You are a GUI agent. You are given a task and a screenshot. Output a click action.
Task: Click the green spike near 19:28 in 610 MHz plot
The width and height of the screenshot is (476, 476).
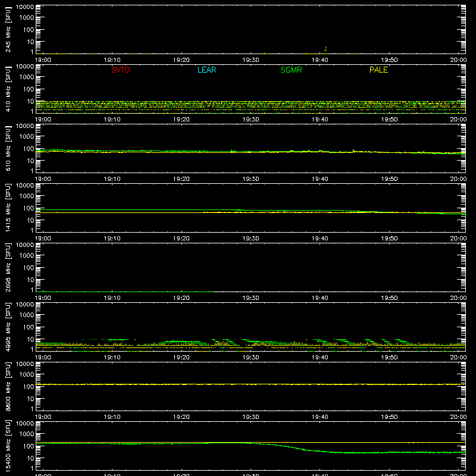(234, 150)
